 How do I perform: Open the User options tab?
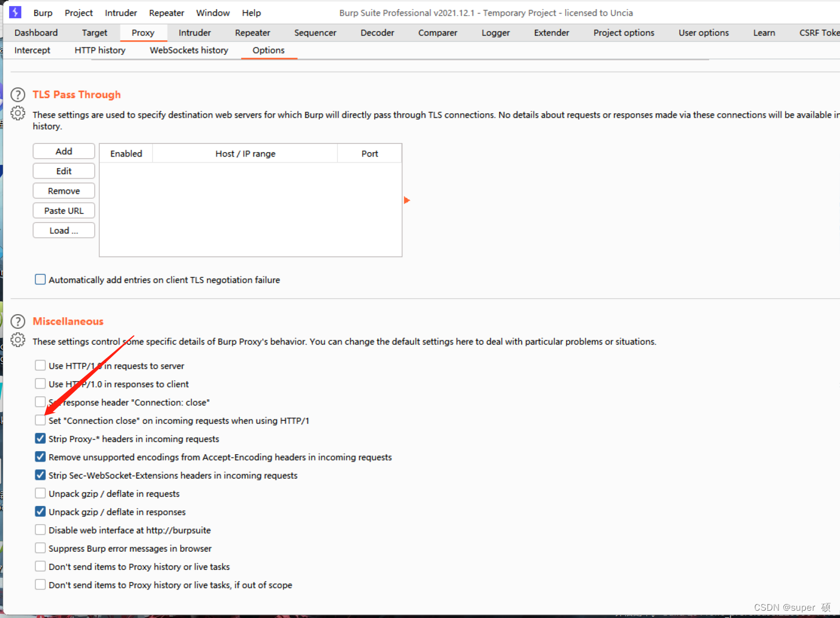click(x=704, y=33)
